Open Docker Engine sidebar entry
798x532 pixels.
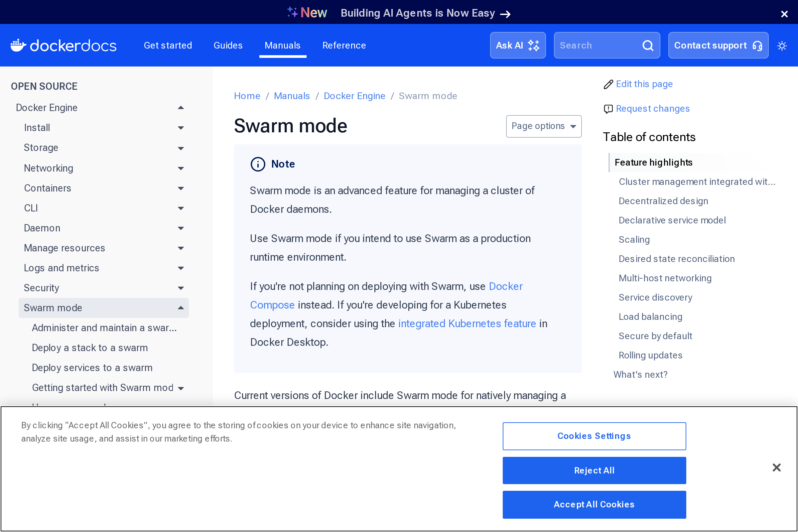[x=47, y=108]
